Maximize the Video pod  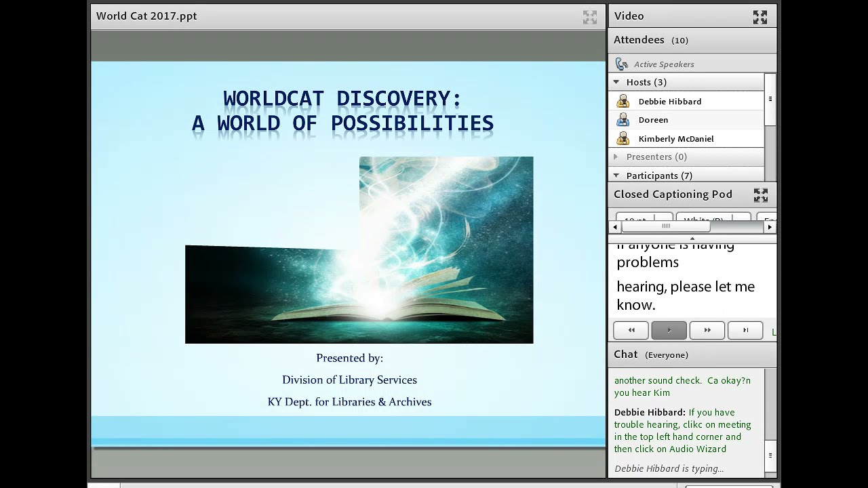point(760,17)
